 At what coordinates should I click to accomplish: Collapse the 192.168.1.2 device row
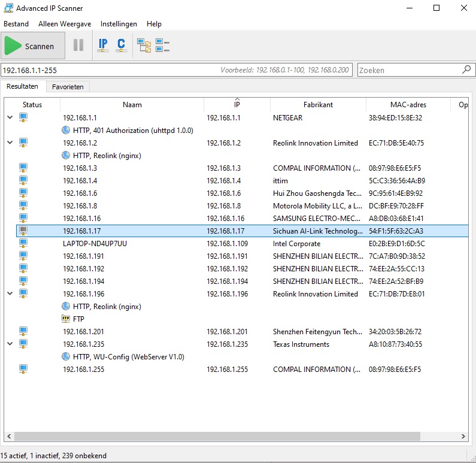(10, 143)
